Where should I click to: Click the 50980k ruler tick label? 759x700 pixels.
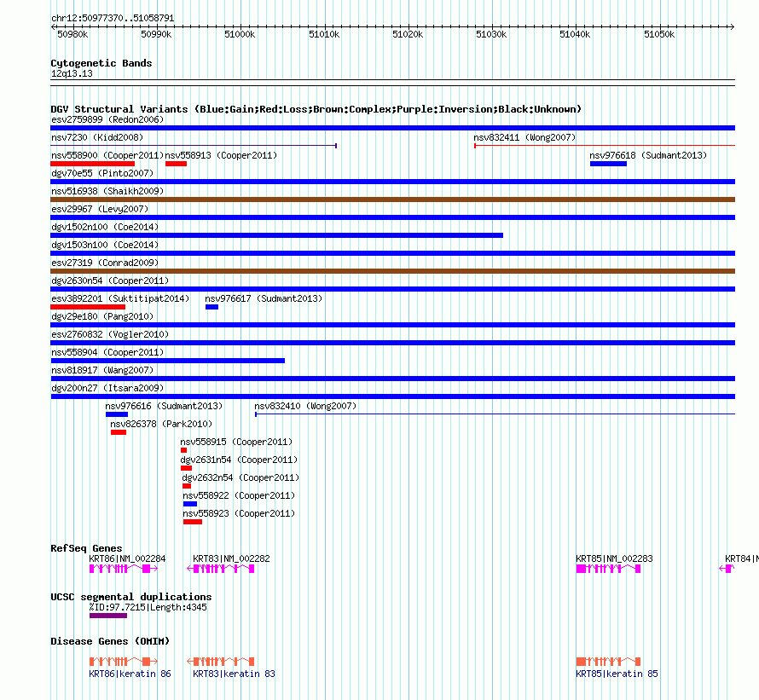72,34
